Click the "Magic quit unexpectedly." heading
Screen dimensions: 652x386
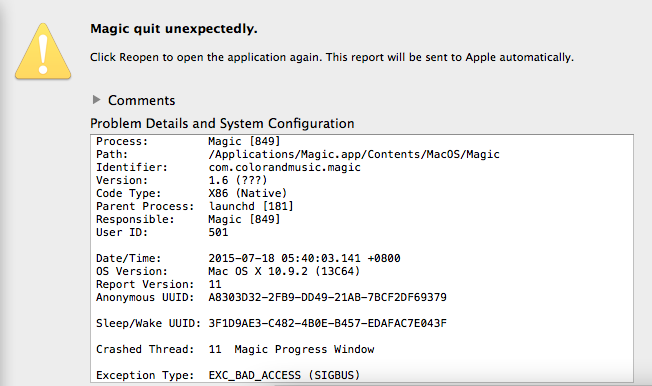click(x=174, y=29)
